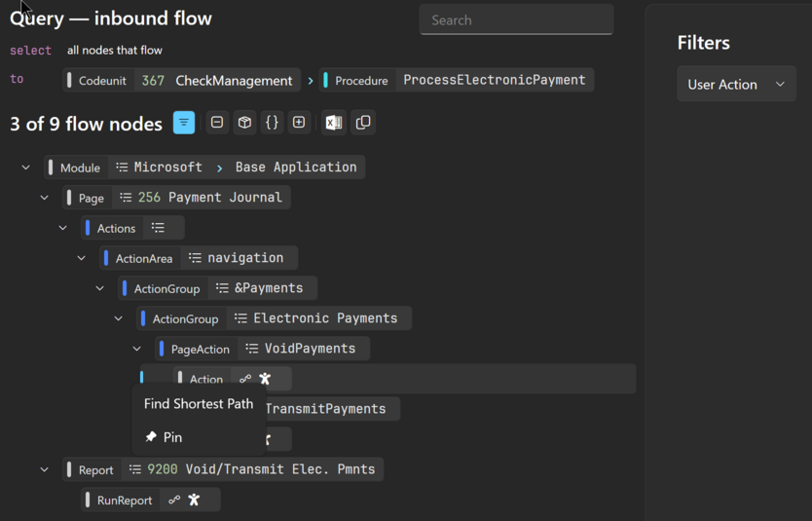812x521 pixels.
Task: Collapse the PageAction VoidPayments node
Action: pos(137,349)
